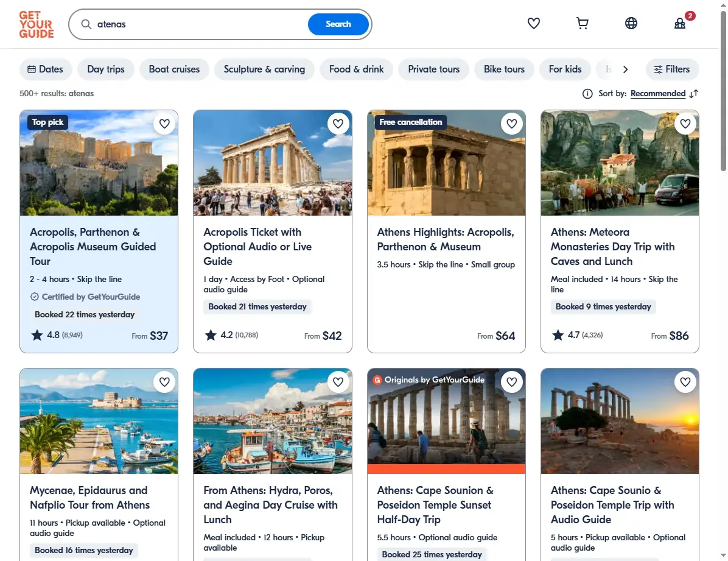Click the From $37 price
This screenshot has height=561, width=728.
point(150,336)
